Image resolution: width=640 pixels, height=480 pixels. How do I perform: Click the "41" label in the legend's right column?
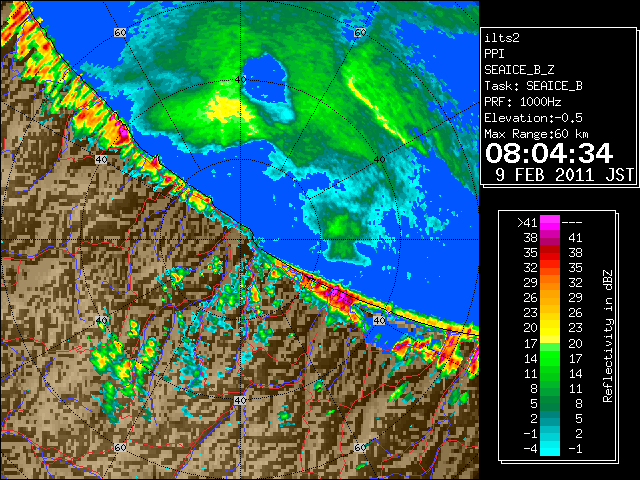point(575,238)
